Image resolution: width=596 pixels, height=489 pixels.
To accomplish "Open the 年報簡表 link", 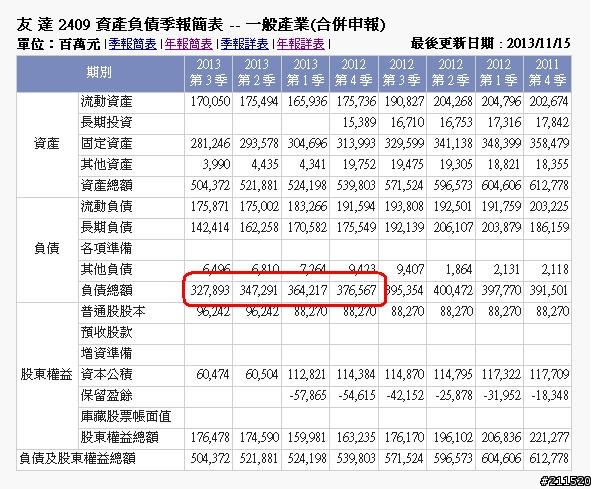I will (x=189, y=44).
